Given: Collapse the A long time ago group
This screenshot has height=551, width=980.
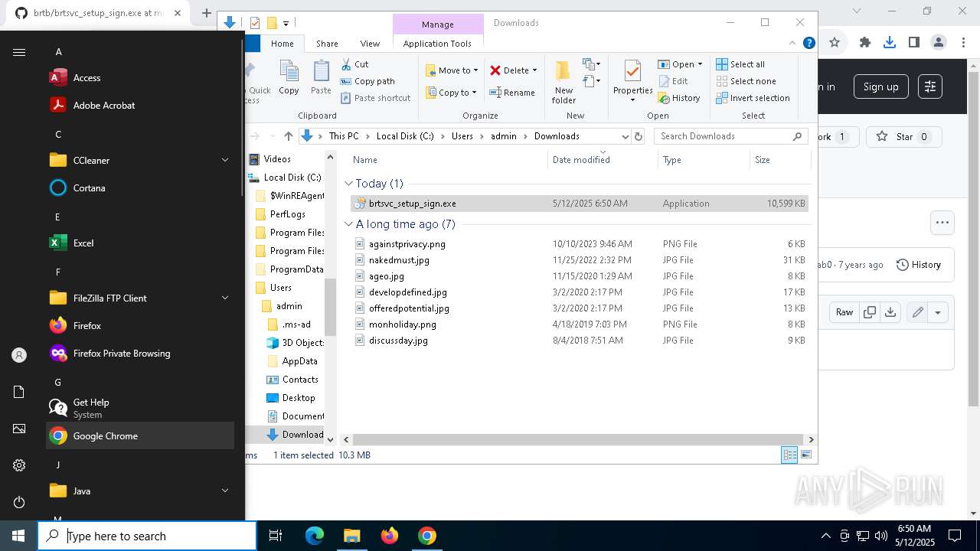Looking at the screenshot, I should pyautogui.click(x=348, y=224).
